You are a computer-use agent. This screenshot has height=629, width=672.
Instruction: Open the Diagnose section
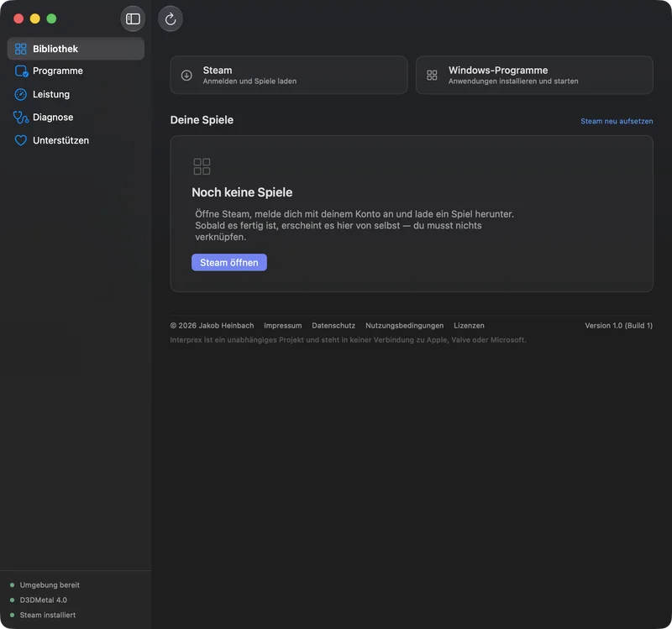click(x=76, y=118)
